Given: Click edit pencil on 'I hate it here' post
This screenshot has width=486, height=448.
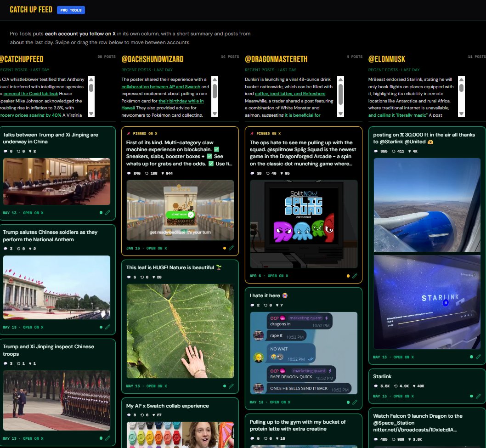Looking at the screenshot, I should (355, 402).
